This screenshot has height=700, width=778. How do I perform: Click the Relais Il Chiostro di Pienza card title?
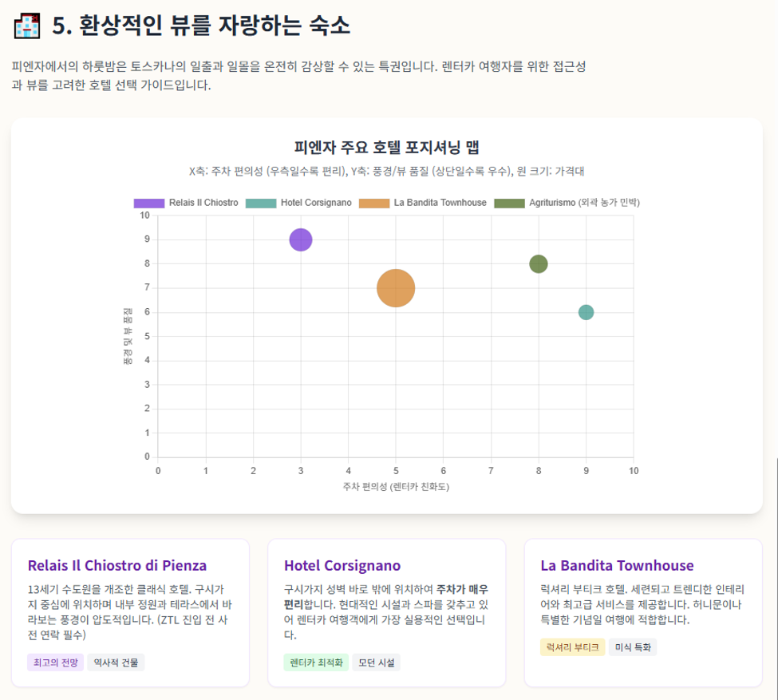click(x=117, y=565)
